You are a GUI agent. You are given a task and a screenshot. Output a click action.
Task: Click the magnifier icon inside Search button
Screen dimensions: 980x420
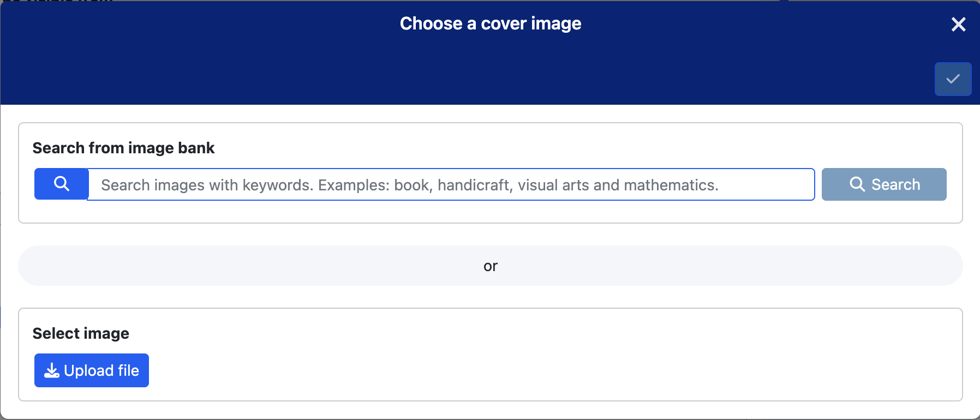(857, 184)
